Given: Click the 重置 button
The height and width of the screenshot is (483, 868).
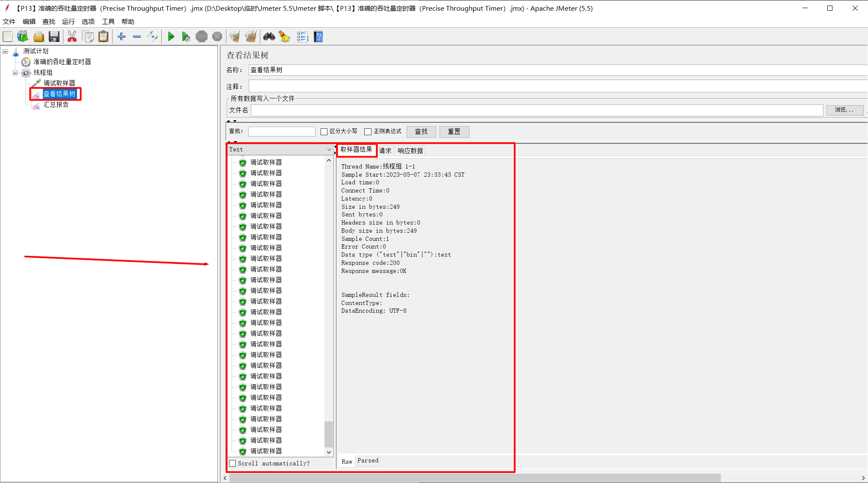Looking at the screenshot, I should [x=453, y=131].
